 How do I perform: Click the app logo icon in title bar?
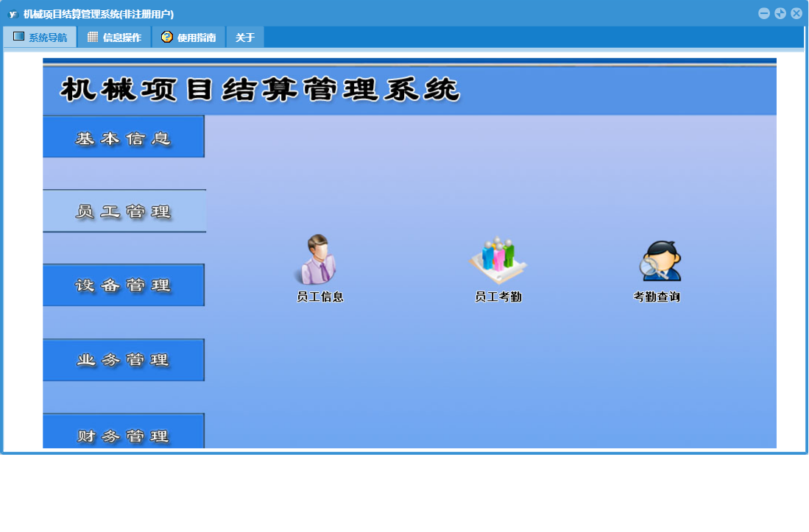13,14
